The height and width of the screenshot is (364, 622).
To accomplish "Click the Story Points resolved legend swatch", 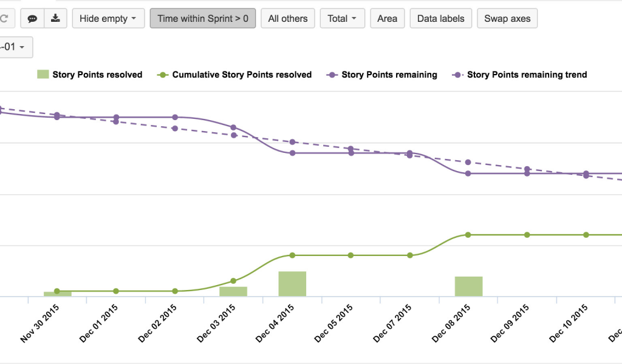I will click(x=43, y=75).
